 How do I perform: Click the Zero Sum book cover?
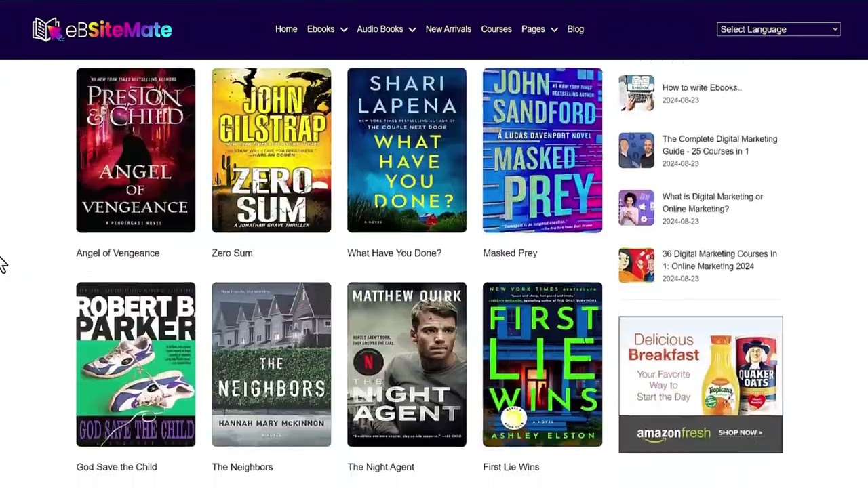click(x=271, y=150)
